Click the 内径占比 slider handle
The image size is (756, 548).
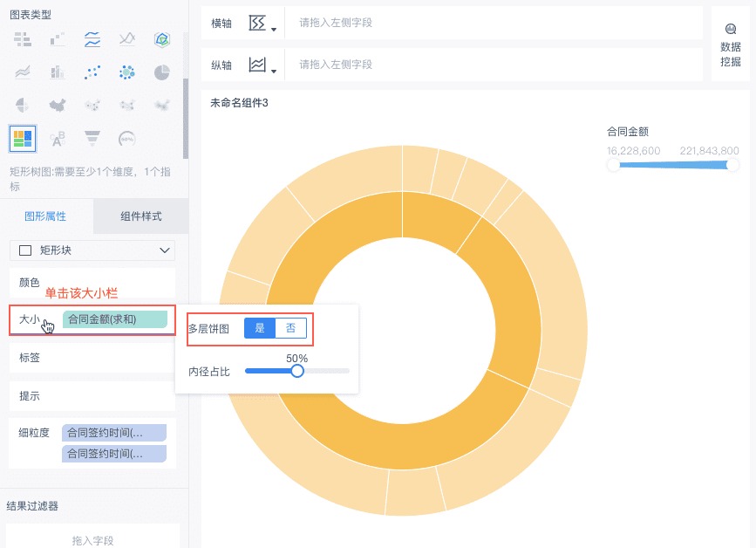click(297, 371)
